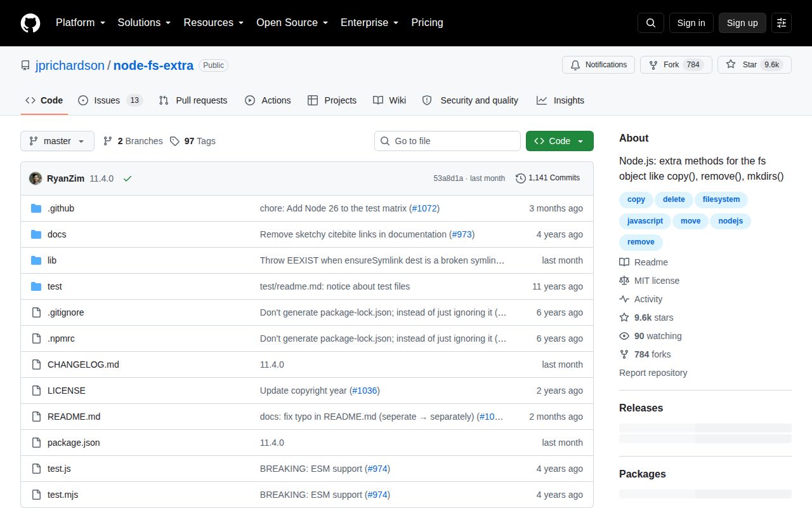Expand the Resources menu
Screen dimensions: 812x508
pos(214,23)
